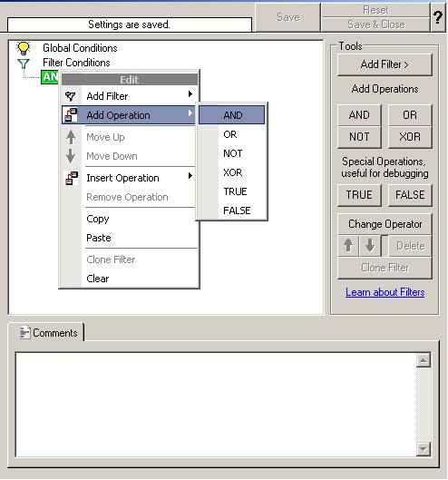Screen dimensions: 448x480
Task: Click the question mark help icon
Action: [438, 17]
